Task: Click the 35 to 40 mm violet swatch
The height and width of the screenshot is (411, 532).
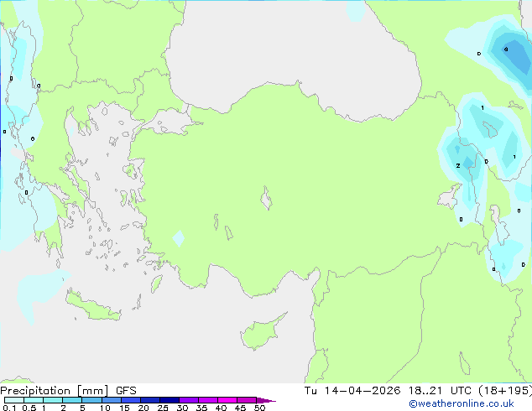Action: 208,400
